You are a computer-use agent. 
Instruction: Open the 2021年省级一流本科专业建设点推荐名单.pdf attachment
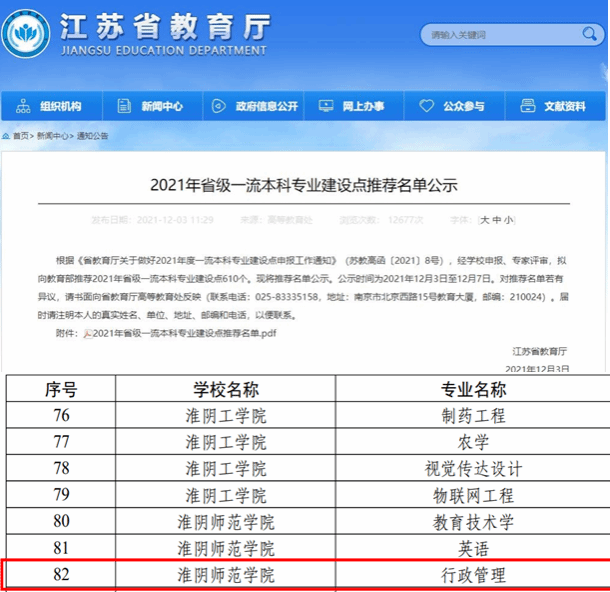[185, 333]
